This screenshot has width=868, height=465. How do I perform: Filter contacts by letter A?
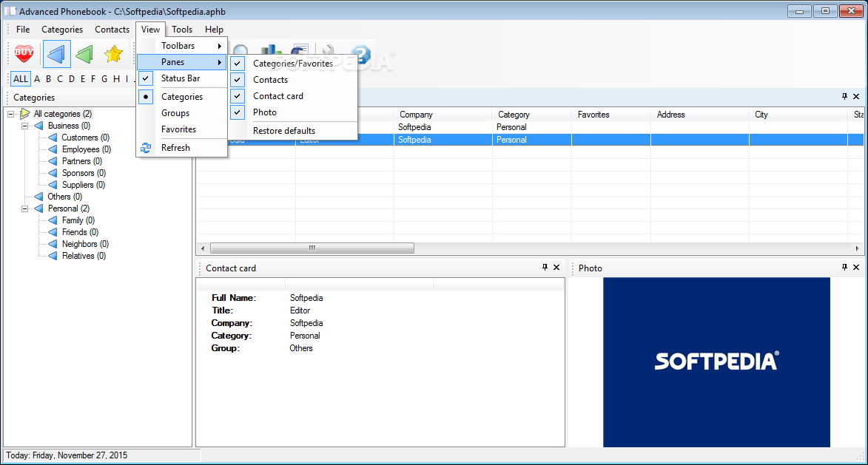coord(37,78)
